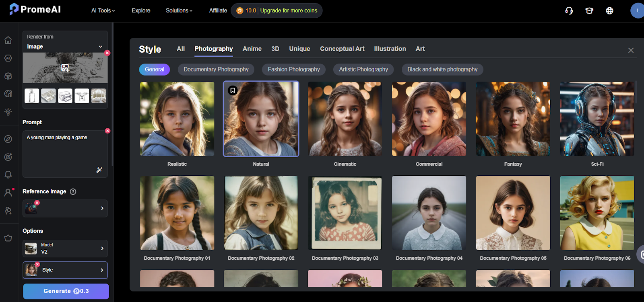Select the Documentary Photography filter chip
Screen dimensions: 644x302
(x=216, y=70)
